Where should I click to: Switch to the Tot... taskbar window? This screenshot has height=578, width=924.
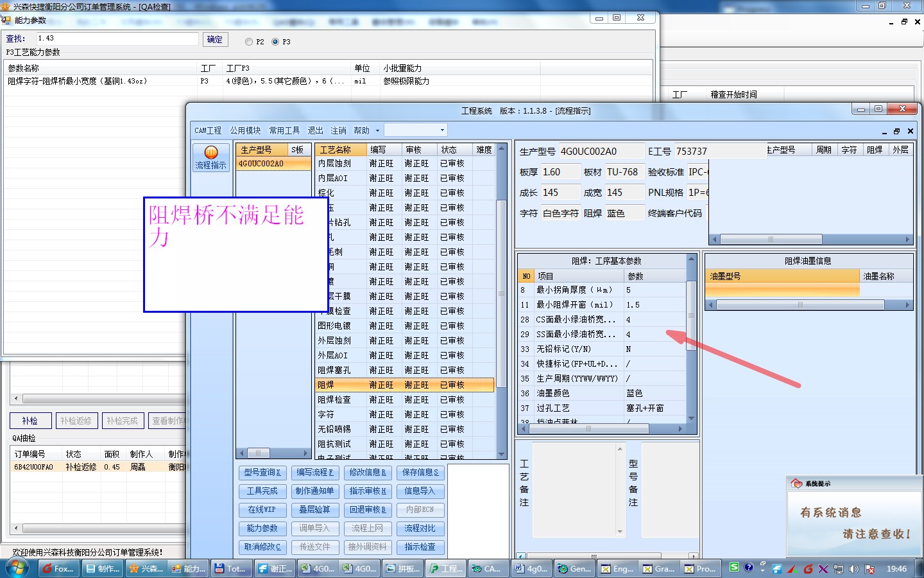pyautogui.click(x=232, y=568)
